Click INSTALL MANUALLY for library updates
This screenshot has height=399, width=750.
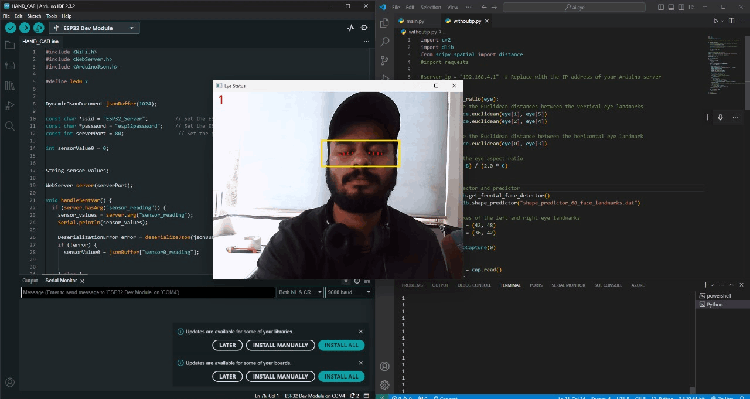pos(280,345)
